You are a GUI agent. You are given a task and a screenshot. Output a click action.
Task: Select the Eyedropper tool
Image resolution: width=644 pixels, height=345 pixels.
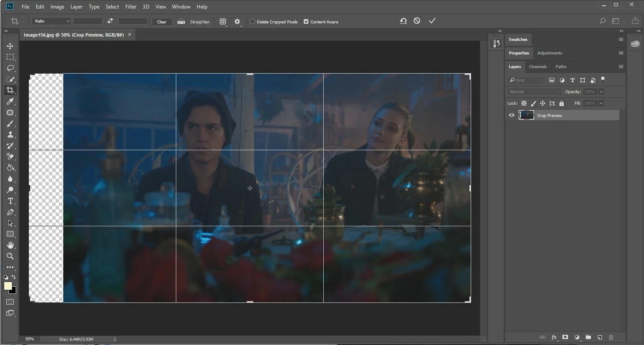click(x=10, y=101)
